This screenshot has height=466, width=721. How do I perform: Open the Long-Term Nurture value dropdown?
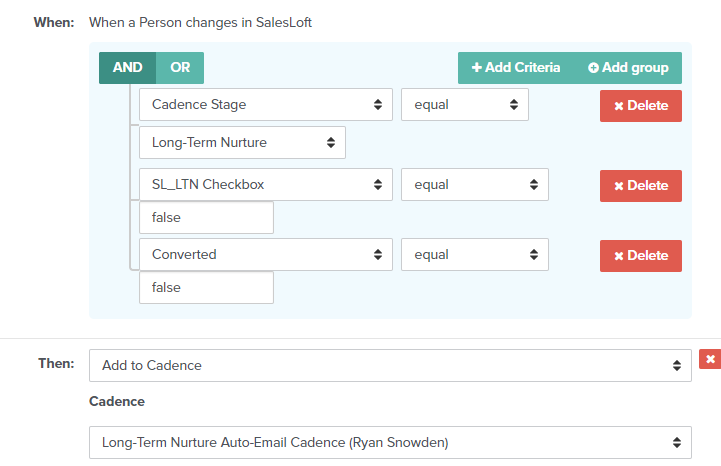242,143
